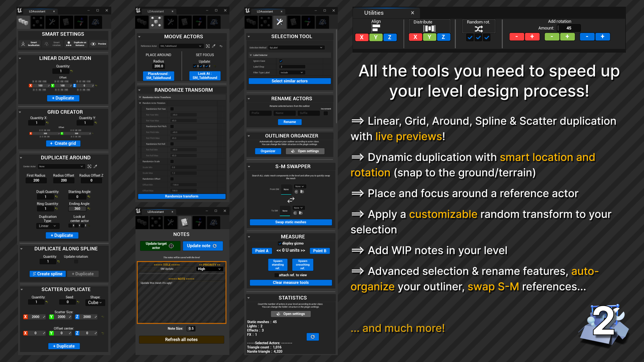Open the Priority dropdown set to High

pos(209,269)
